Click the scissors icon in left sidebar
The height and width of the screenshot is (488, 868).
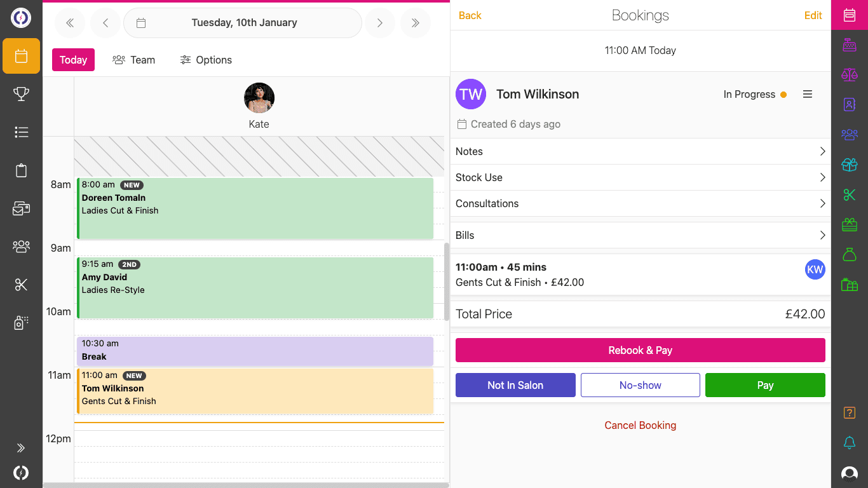tap(21, 285)
